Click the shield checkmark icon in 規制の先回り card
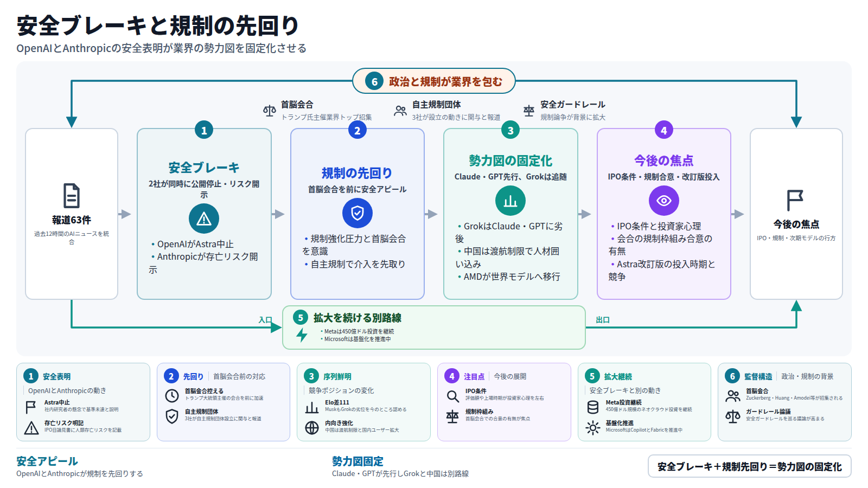The height and width of the screenshot is (488, 868). click(358, 213)
